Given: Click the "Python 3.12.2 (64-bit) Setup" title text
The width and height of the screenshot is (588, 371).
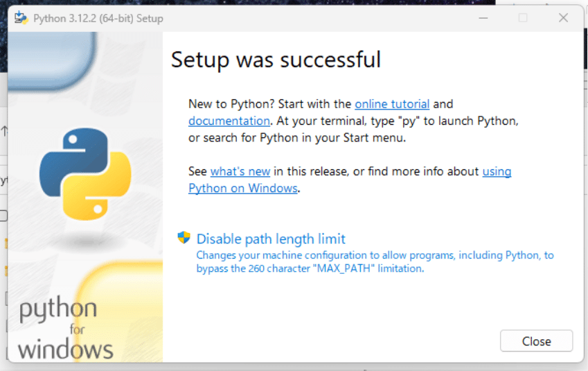Looking at the screenshot, I should pyautogui.click(x=98, y=19).
